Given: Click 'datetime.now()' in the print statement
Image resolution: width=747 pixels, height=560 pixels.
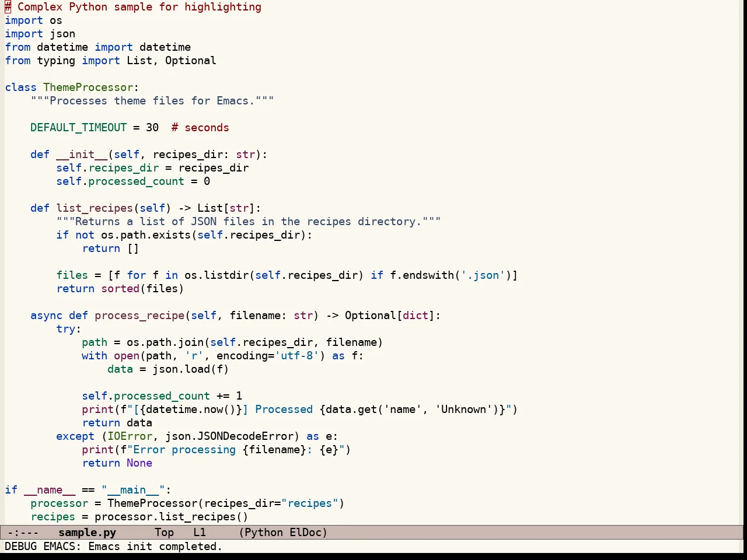Looking at the screenshot, I should (x=191, y=409).
